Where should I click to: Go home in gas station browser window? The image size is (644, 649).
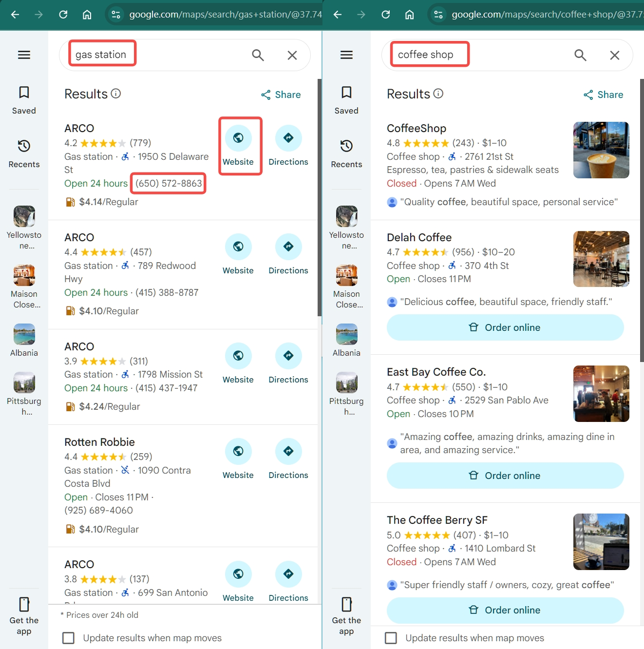click(x=87, y=15)
